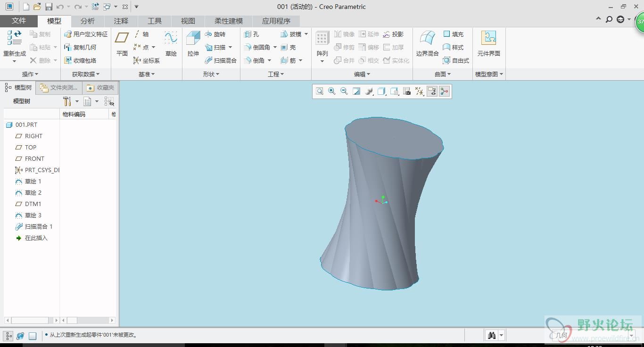Open display style options in graphics toolbar
Image resolution: width=644 pixels, height=347 pixels.
click(x=381, y=91)
